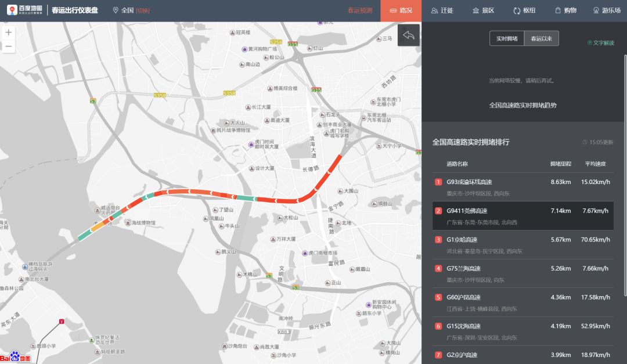
Task: Click the 万祥大厦 map marker
Action: [273, 239]
